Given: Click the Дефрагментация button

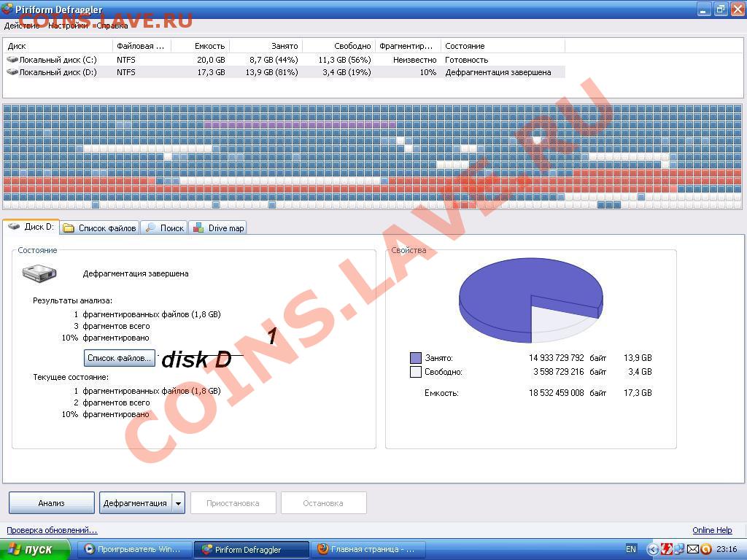Looking at the screenshot, I should pyautogui.click(x=135, y=503).
